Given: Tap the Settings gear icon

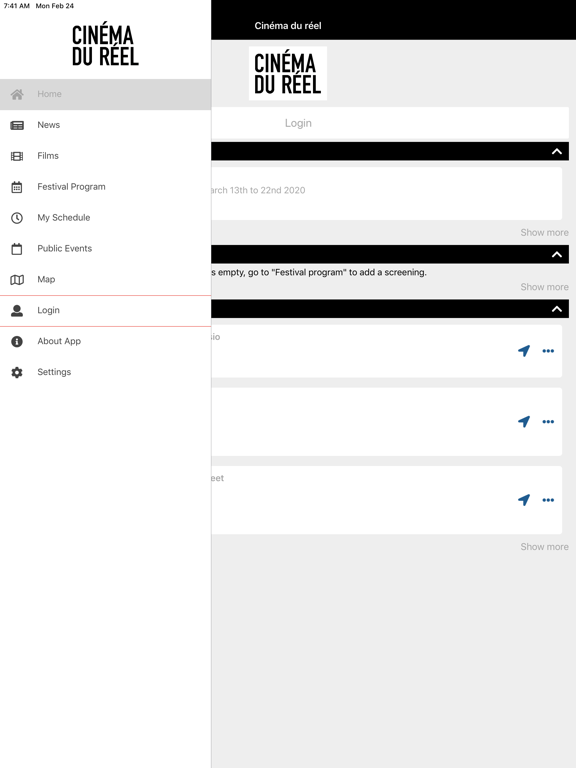Looking at the screenshot, I should 17,372.
